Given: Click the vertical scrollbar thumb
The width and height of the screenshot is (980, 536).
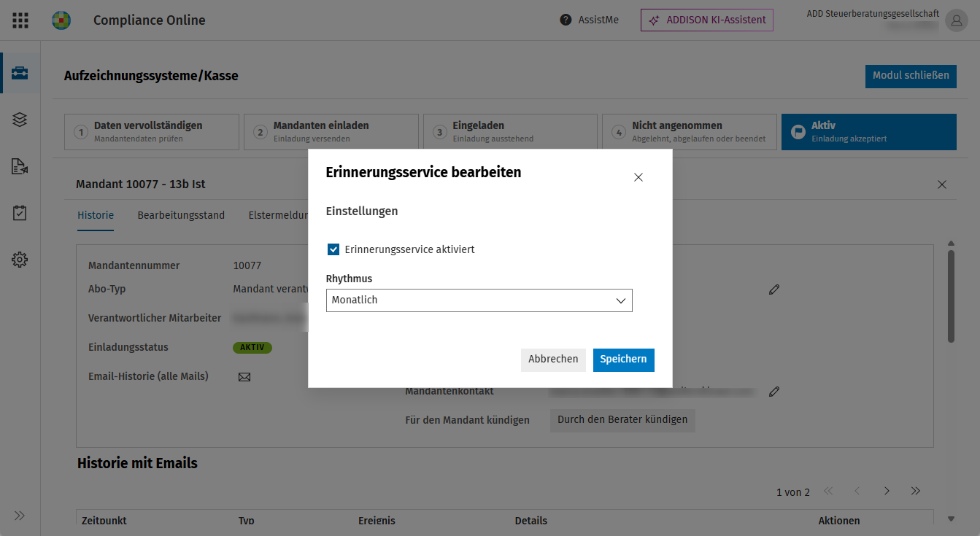Looking at the screenshot, I should pyautogui.click(x=951, y=296).
